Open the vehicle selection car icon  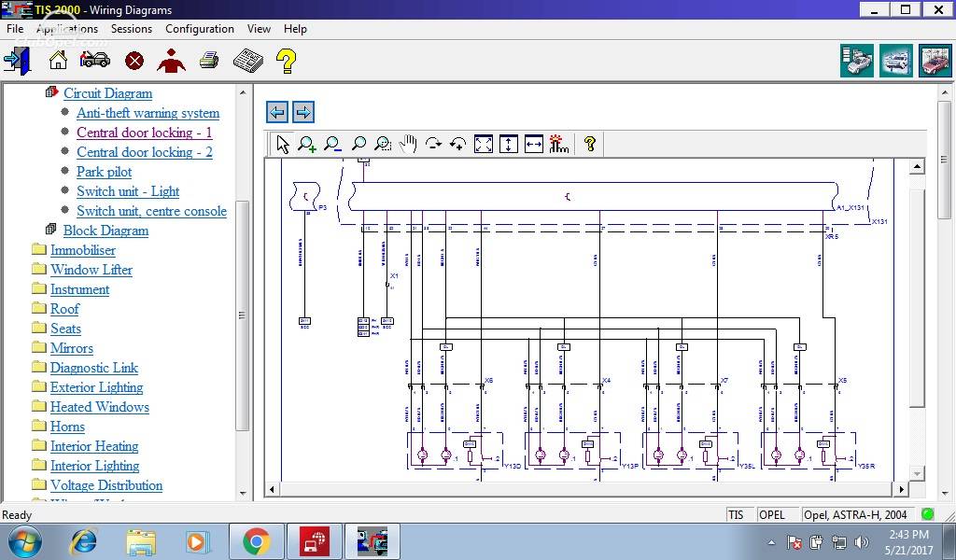pyautogui.click(x=95, y=59)
